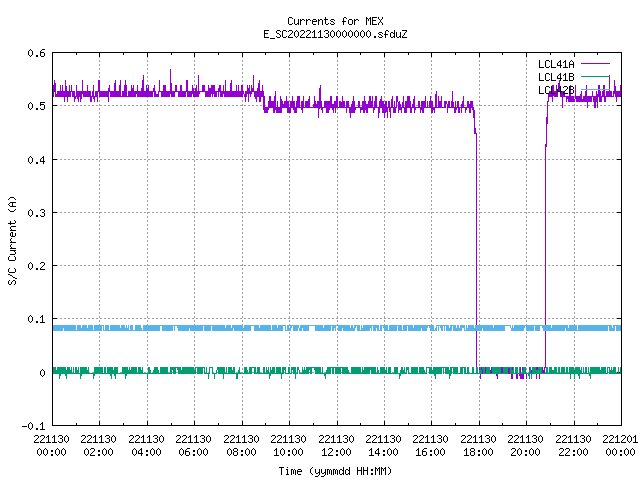Click the blue LCL42B legend line sample
The height and width of the screenshot is (480, 640).
(595, 89)
